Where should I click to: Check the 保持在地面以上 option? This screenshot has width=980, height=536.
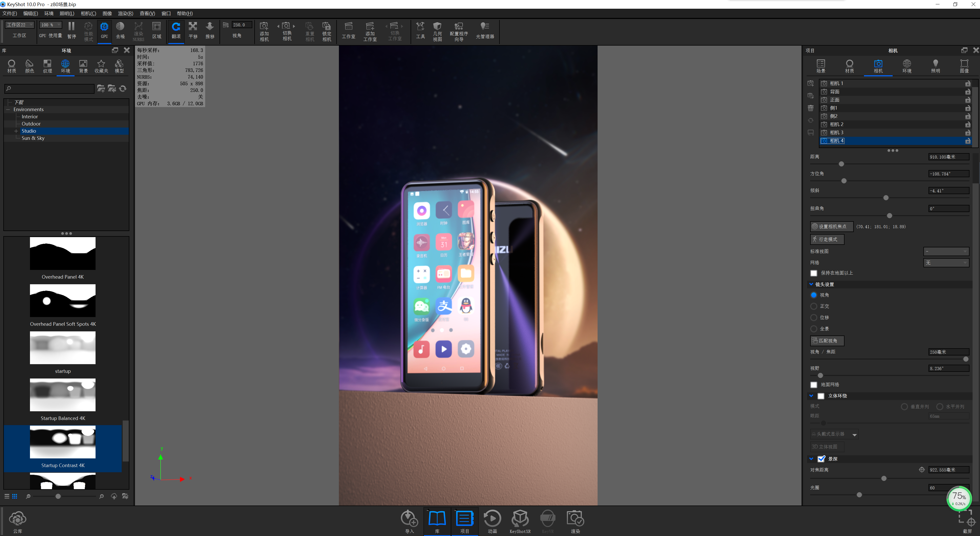[814, 273]
